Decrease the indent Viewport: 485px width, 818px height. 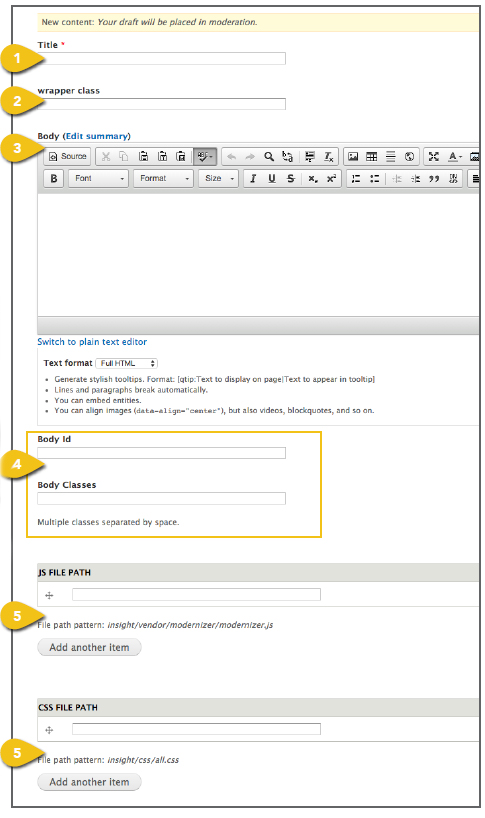tap(397, 178)
